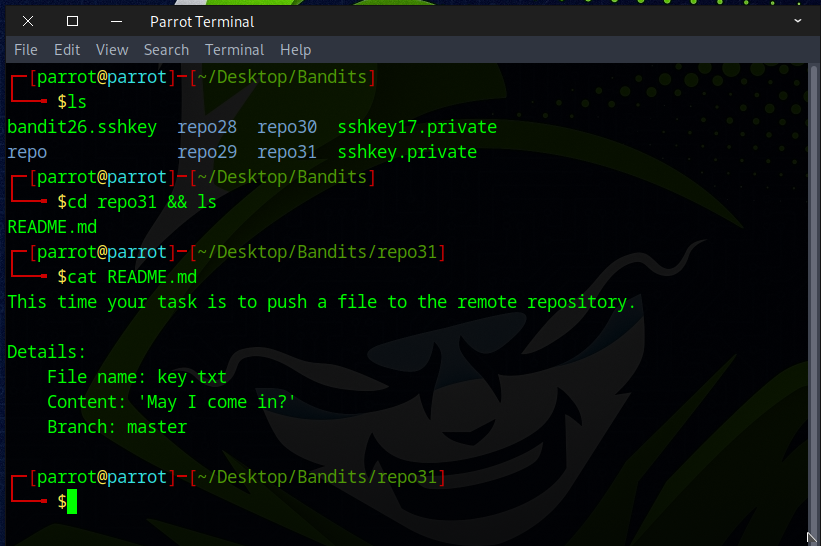The width and height of the screenshot is (821, 546).
Task: Click the 'Branch: master' line
Action: click(x=117, y=427)
